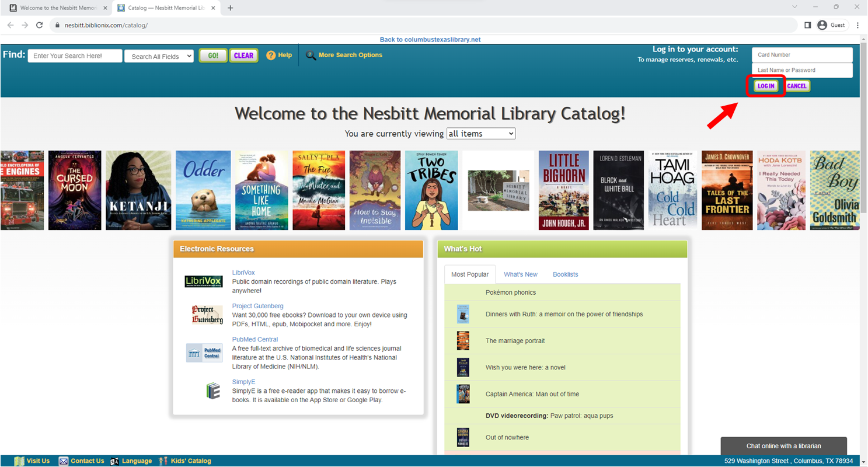Image resolution: width=868 pixels, height=467 pixels.
Task: Click the Project Gutenberg logo
Action: (x=207, y=315)
